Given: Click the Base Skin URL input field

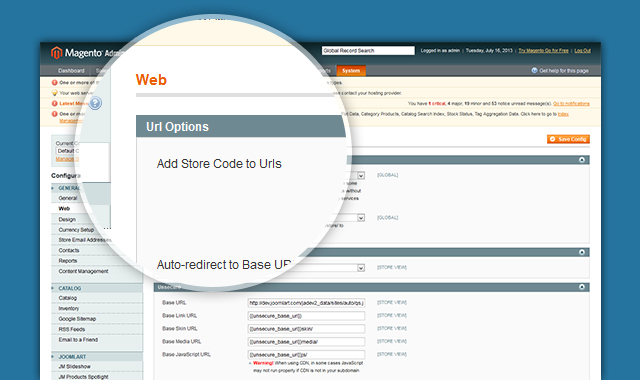Looking at the screenshot, I should pyautogui.click(x=306, y=329).
